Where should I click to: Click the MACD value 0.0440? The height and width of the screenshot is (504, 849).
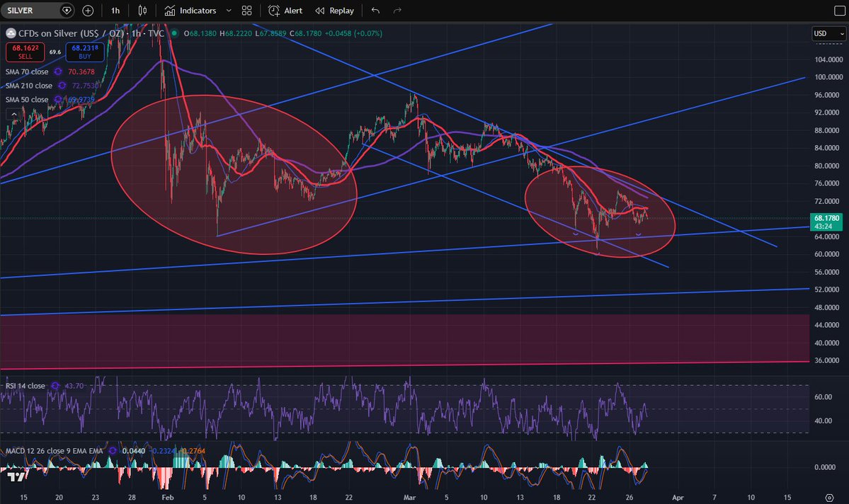pyautogui.click(x=134, y=450)
